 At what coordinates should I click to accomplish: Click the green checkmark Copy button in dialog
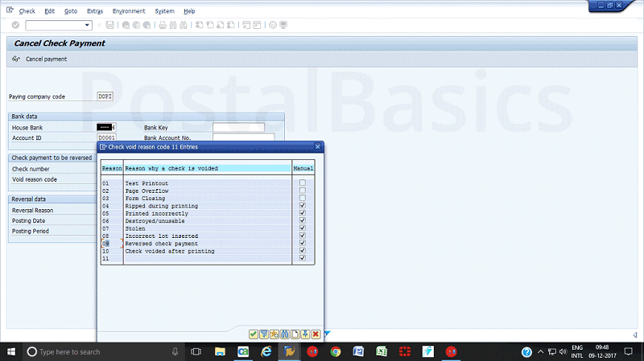click(254, 334)
